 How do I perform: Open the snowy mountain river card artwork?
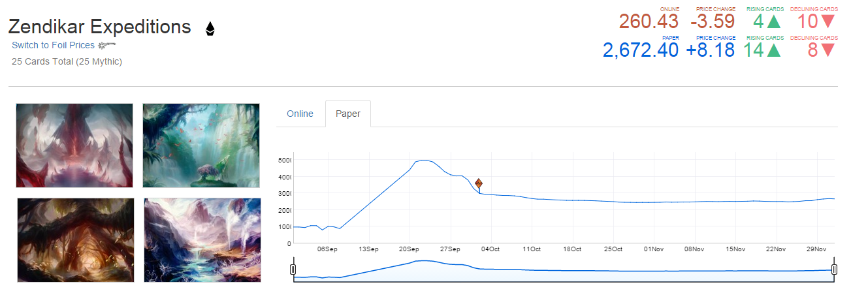pyautogui.click(x=201, y=240)
